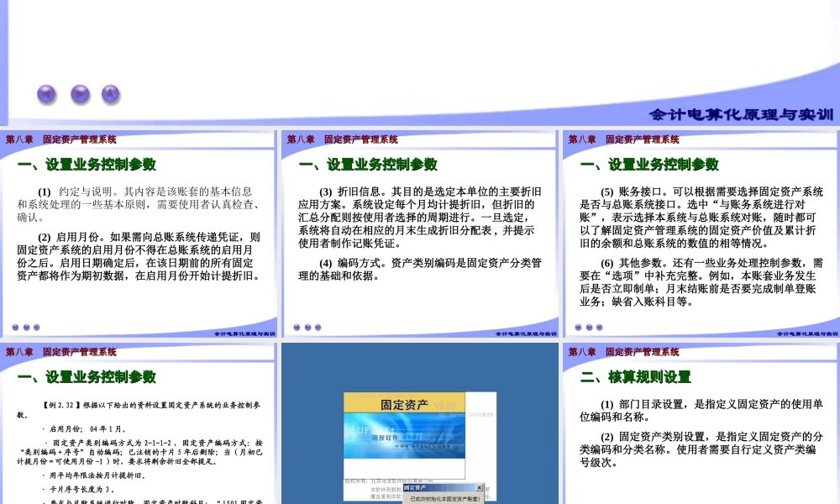Screen dimensions: 840x504
Task: Select the middle splash screen slide
Action: [x=420, y=420]
